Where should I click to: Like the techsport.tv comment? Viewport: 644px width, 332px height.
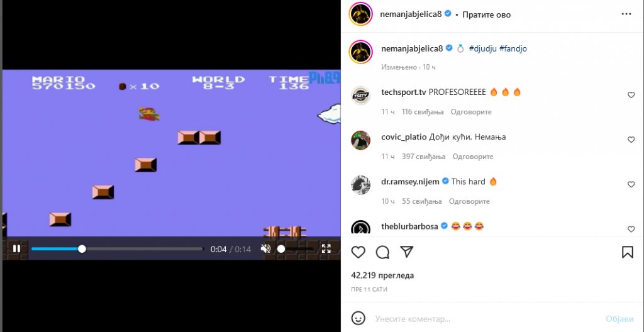[x=631, y=95]
